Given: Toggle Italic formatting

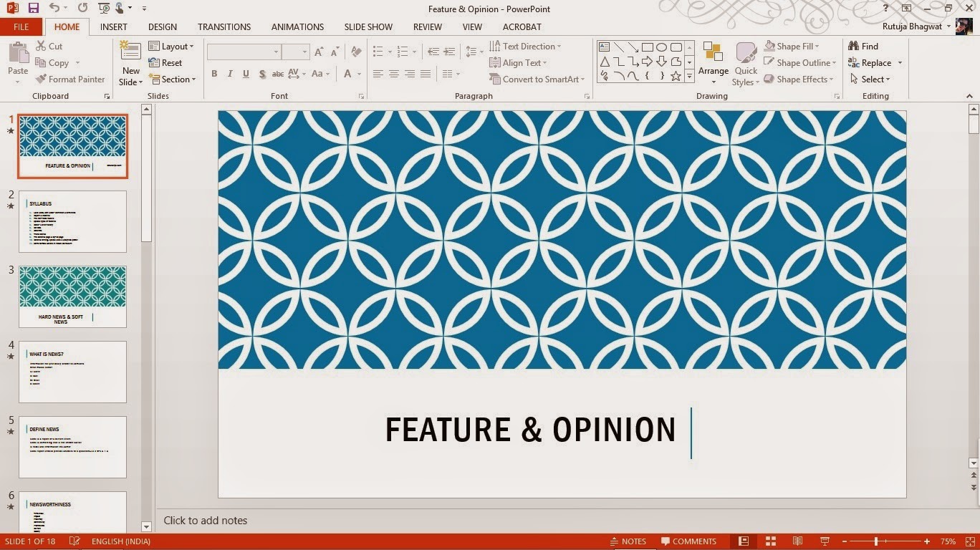Looking at the screenshot, I should click(230, 74).
